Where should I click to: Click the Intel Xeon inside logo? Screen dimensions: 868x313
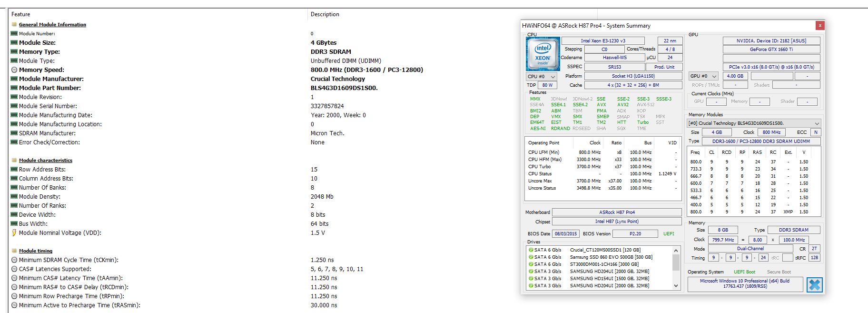coord(542,54)
